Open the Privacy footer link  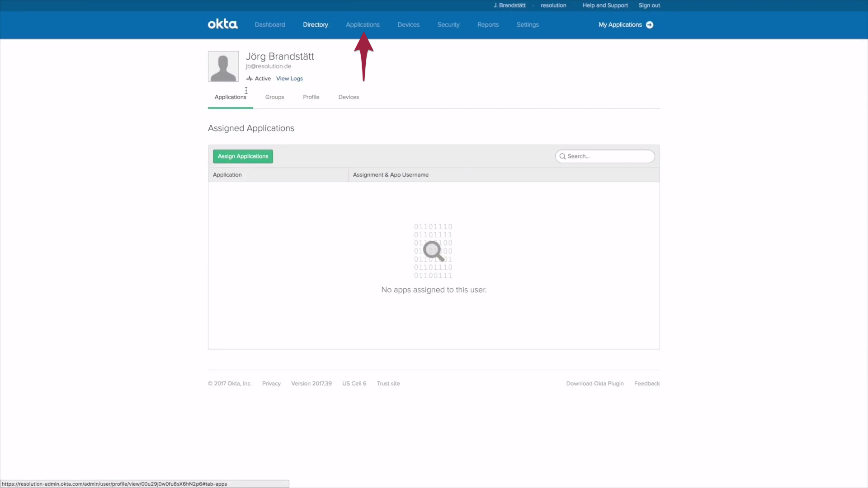(x=271, y=384)
